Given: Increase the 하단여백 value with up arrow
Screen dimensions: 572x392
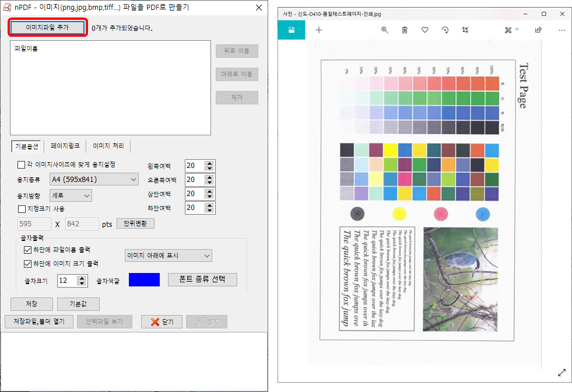Looking at the screenshot, I should [x=209, y=205].
